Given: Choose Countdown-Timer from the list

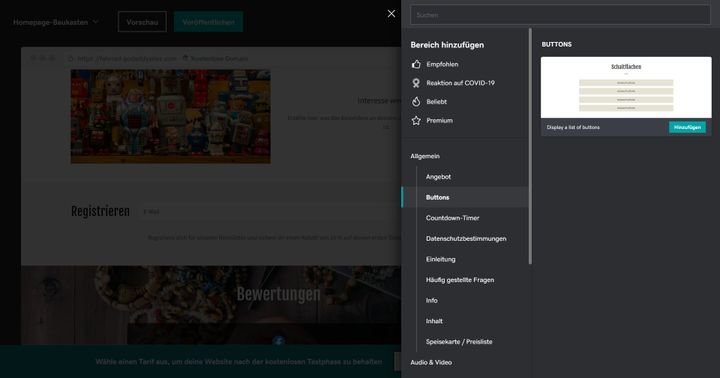Looking at the screenshot, I should click(452, 218).
